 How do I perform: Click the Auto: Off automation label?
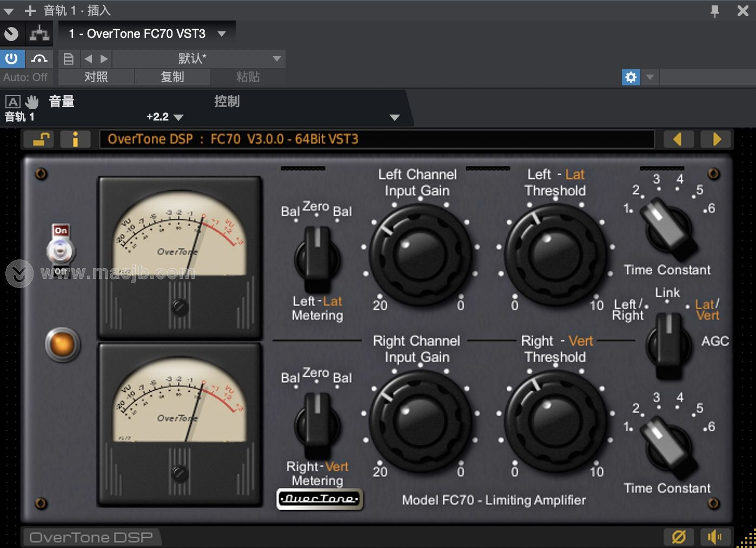pos(25,77)
